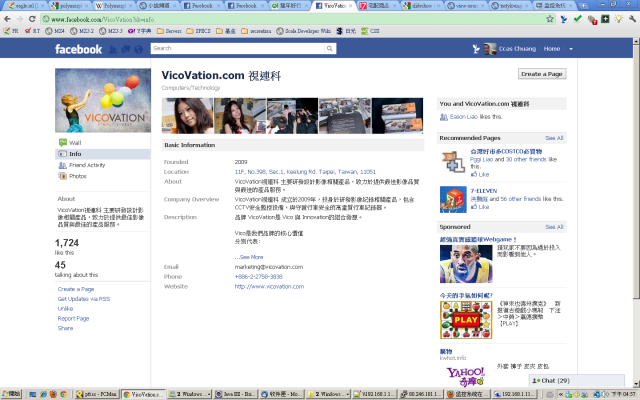640x400 pixels.
Task: Open the wrench settings menu in Chrome
Action: point(632,19)
